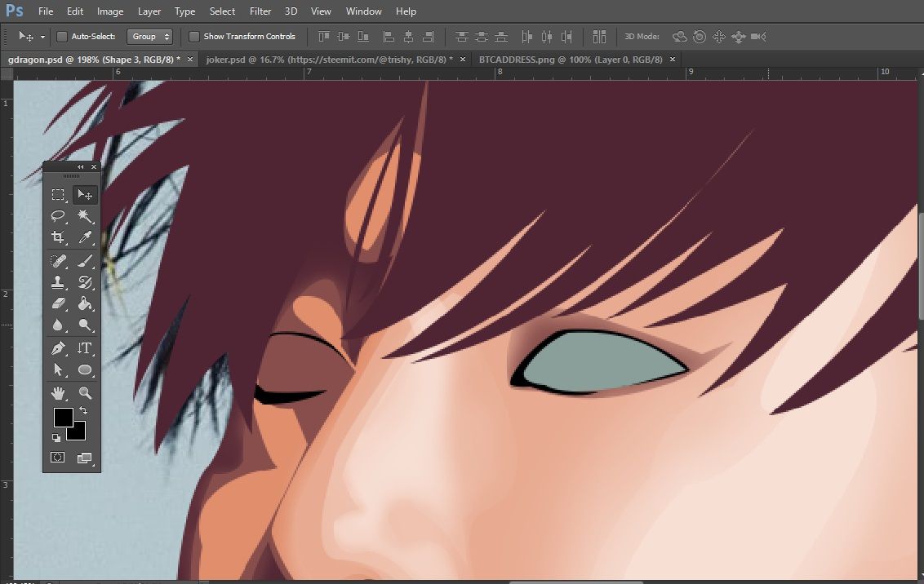Align bottom edges of layers
The width and height of the screenshot is (924, 584).
coord(363,37)
